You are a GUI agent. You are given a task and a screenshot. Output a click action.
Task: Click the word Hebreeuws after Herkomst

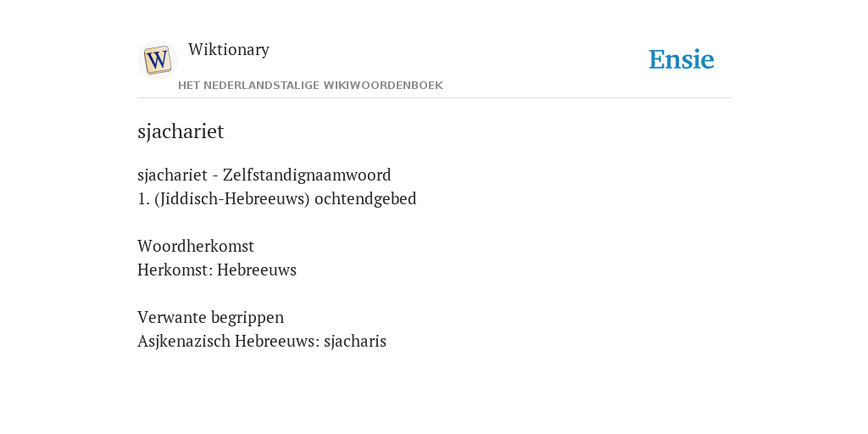pos(257,270)
